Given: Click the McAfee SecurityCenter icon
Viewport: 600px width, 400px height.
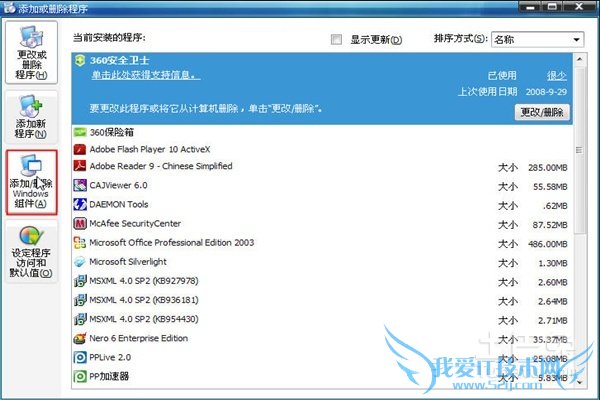Looking at the screenshot, I should click(80, 224).
